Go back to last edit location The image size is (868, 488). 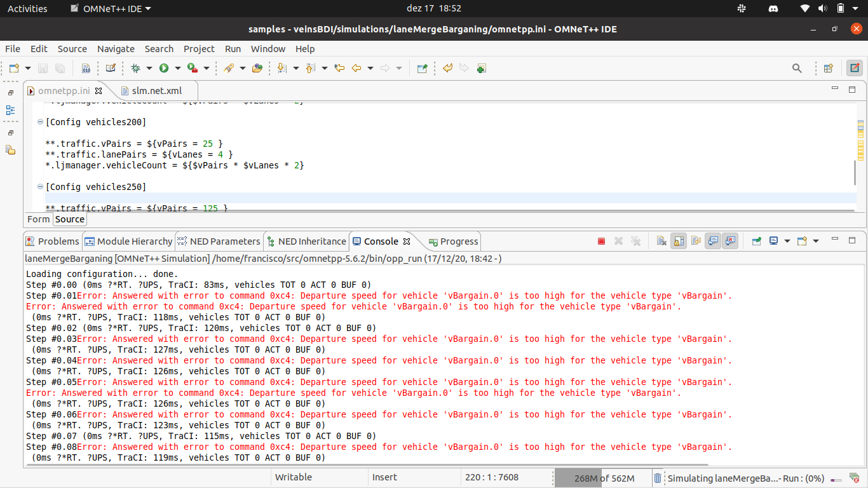[339, 68]
